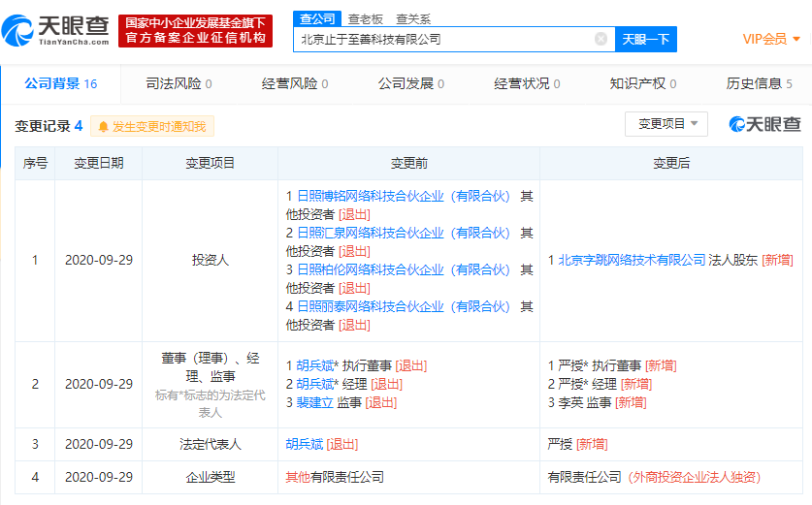Click the TianYanCha logo in the header
The height and width of the screenshot is (505, 812).
click(x=55, y=30)
